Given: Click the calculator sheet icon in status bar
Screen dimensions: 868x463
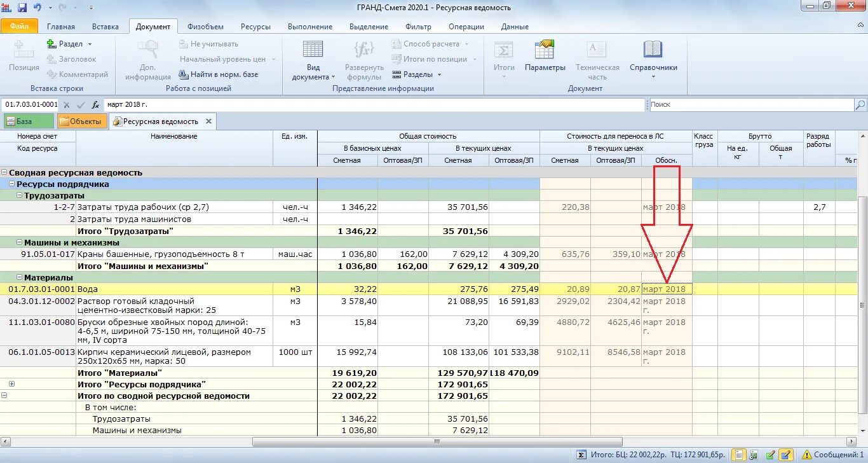Looking at the screenshot, I should [739, 455].
